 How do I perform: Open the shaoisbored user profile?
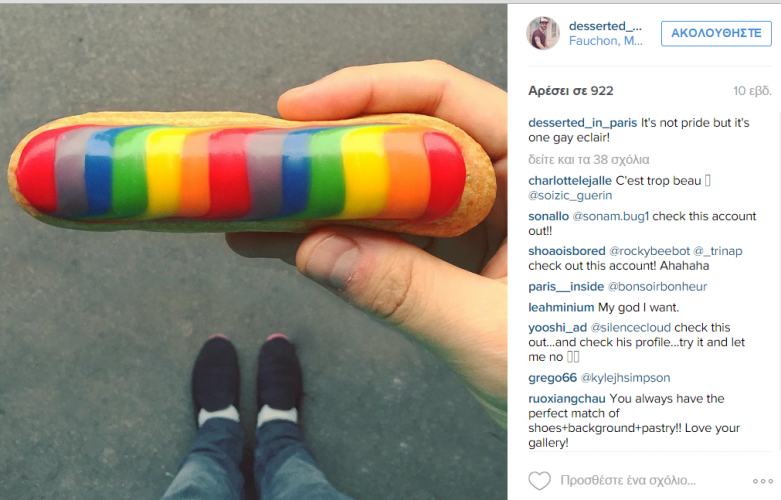[567, 251]
